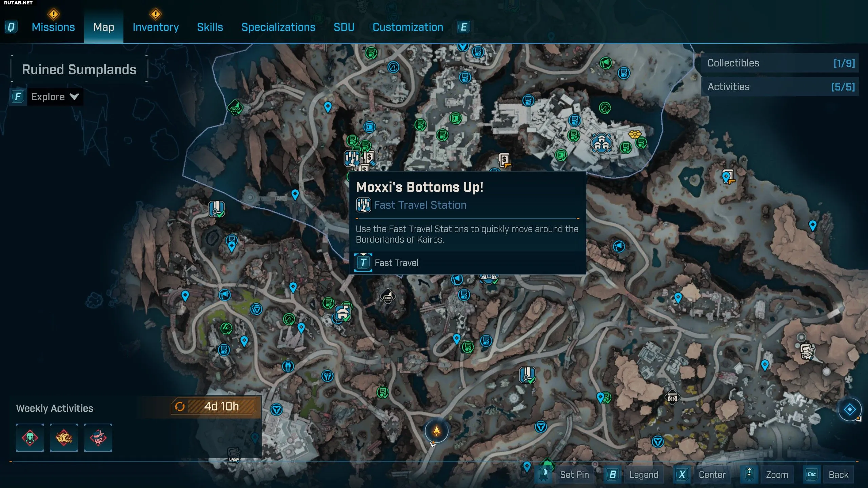Expand the Explore dropdown
Viewport: 868px width, 488px height.
pyautogui.click(x=55, y=97)
